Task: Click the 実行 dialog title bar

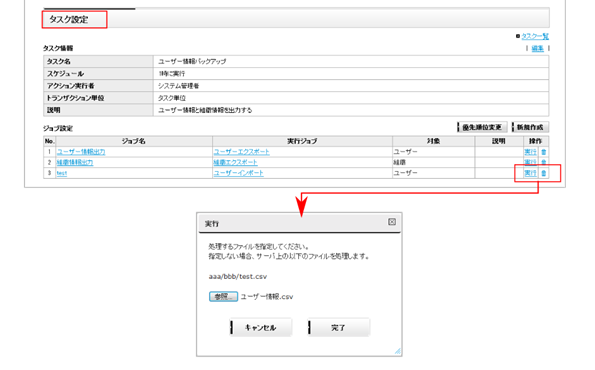Action: [x=299, y=224]
